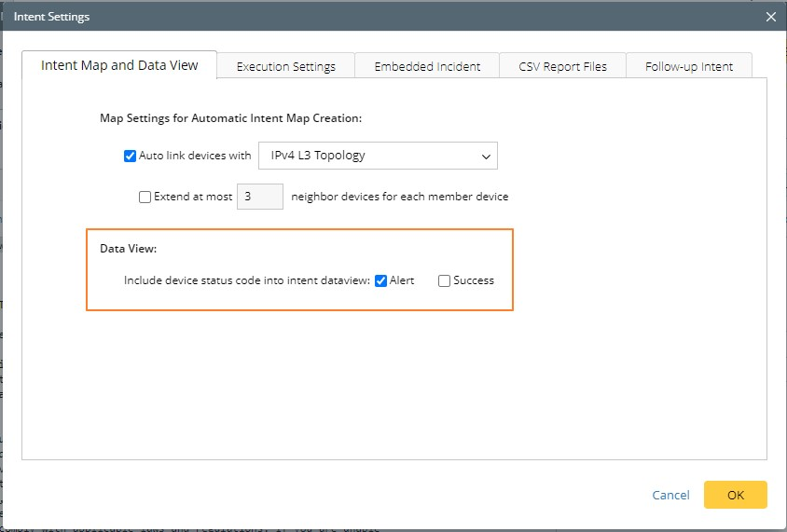Click the neighbor devices for each member text
This screenshot has width=787, height=532.
(399, 197)
